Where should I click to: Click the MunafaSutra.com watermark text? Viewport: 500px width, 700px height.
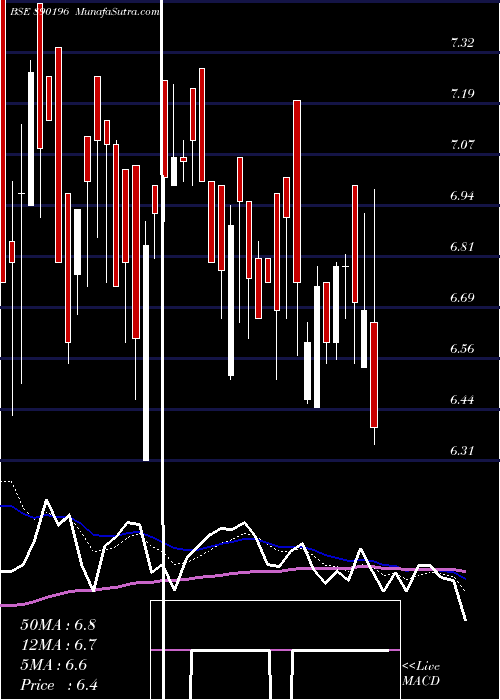click(117, 12)
